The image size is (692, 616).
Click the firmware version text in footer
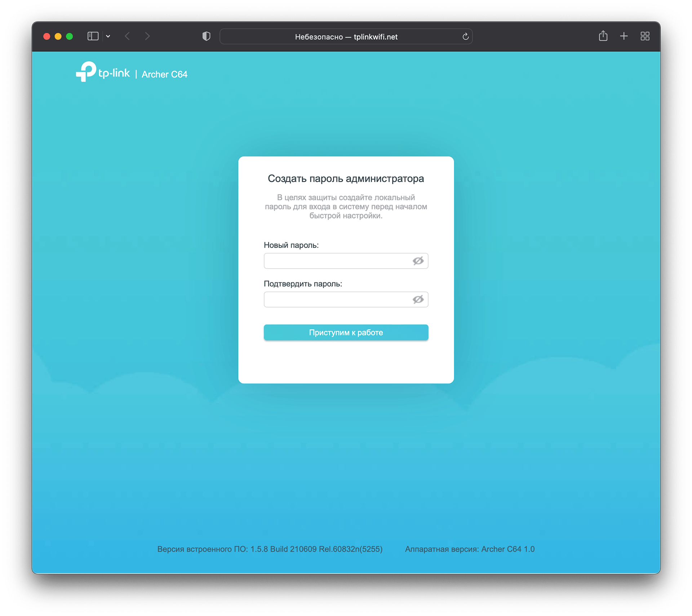pyautogui.click(x=270, y=549)
